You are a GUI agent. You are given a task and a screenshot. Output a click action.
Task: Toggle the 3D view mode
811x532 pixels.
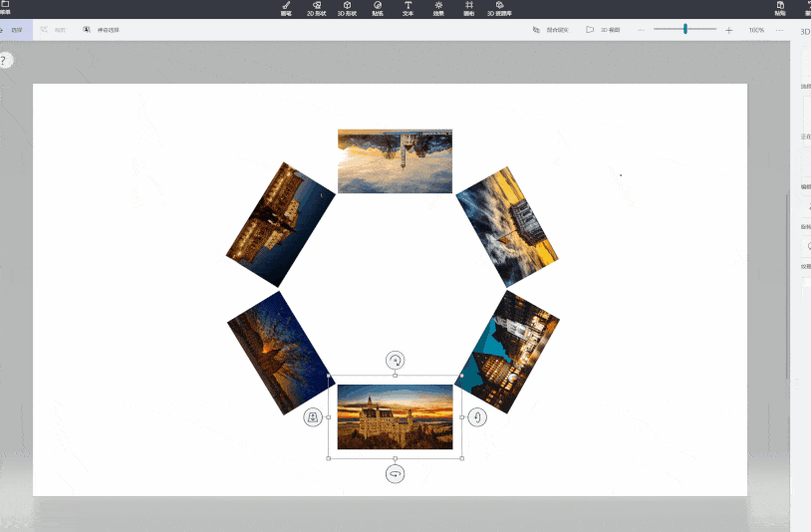tap(603, 30)
